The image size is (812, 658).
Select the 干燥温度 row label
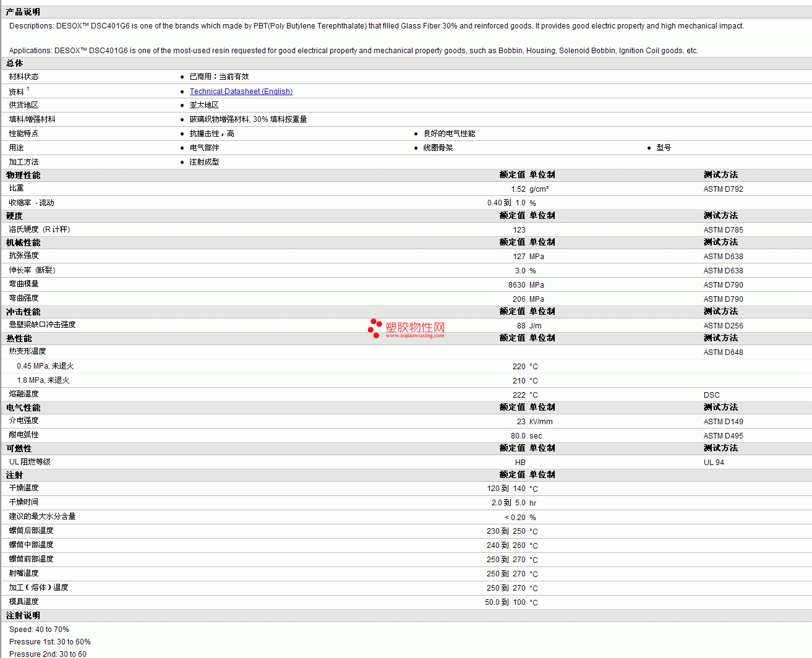click(x=24, y=488)
